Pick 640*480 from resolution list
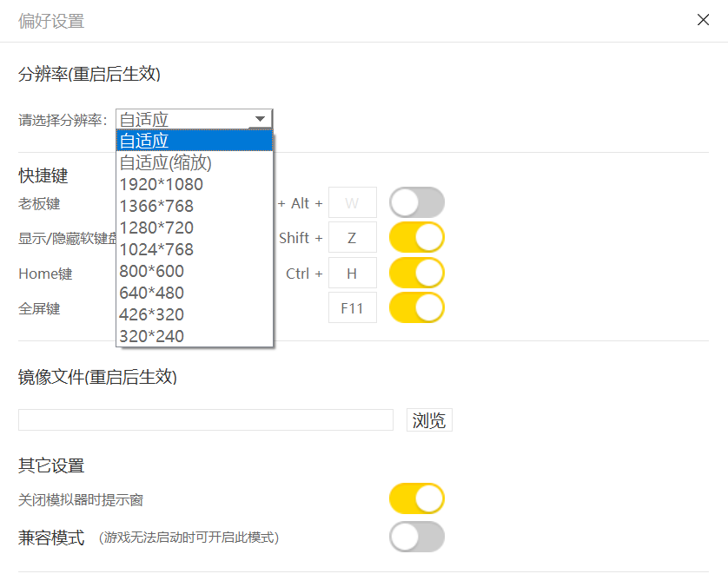This screenshot has height=574, width=728. pos(194,293)
